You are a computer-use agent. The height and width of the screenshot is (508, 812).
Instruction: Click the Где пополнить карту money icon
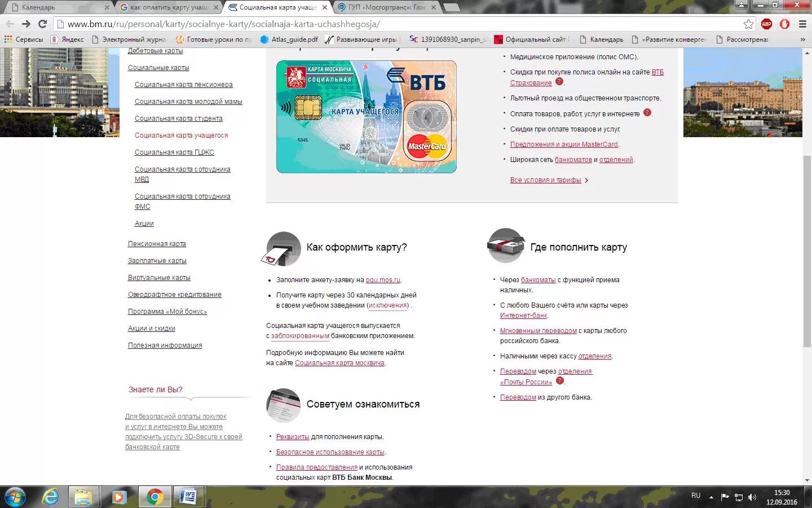506,246
